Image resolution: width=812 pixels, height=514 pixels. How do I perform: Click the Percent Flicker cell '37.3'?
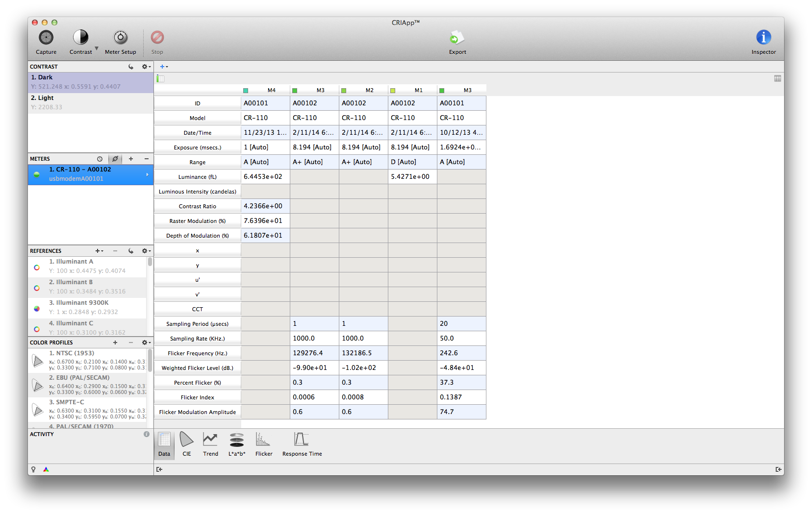[x=461, y=383]
